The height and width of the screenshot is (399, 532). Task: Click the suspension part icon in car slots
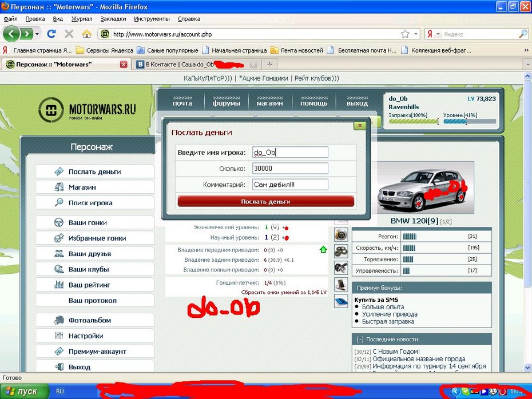point(341,268)
